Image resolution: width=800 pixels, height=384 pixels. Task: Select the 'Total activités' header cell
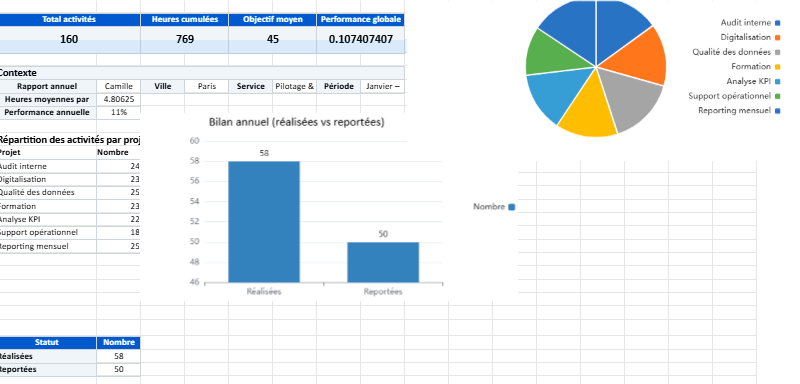[69, 20]
